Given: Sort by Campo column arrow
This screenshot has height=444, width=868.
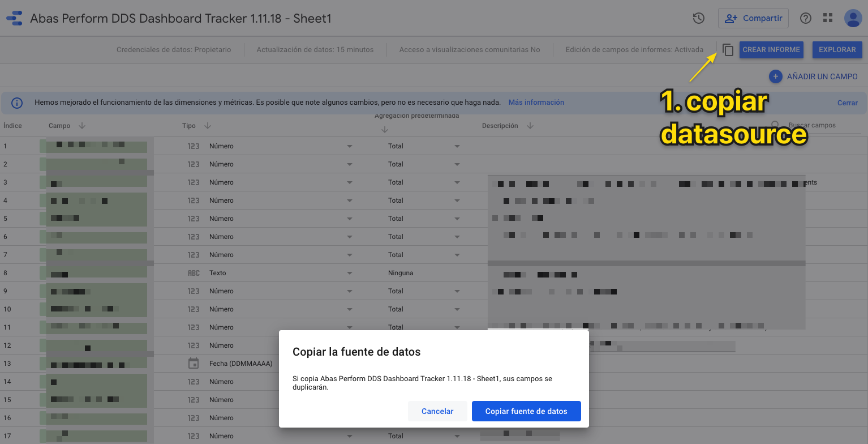Looking at the screenshot, I should tap(82, 126).
